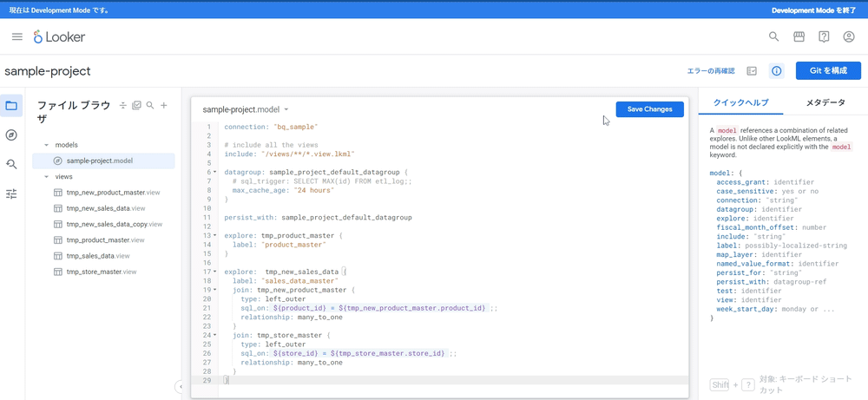Screen dimensions: 868x400
Task: Open the Marketplace store icon
Action: pos(799,37)
